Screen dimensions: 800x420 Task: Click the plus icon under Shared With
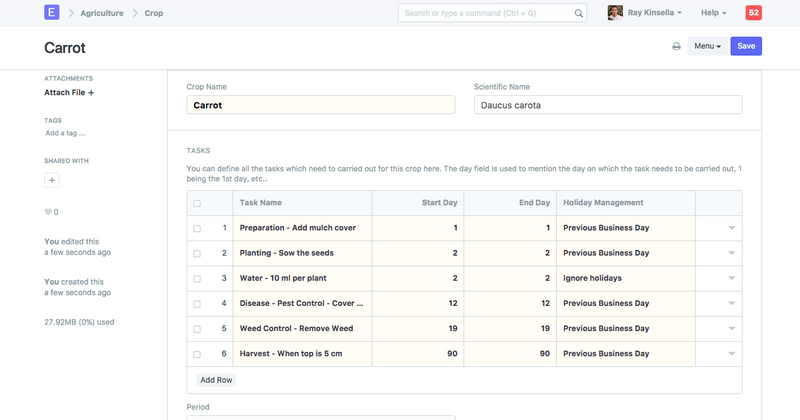click(52, 180)
